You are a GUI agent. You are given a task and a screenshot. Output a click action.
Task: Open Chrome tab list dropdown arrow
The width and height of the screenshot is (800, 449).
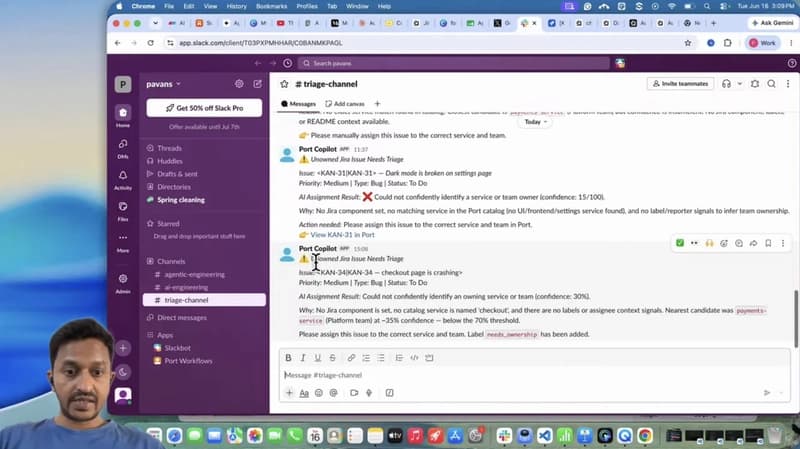coord(155,23)
